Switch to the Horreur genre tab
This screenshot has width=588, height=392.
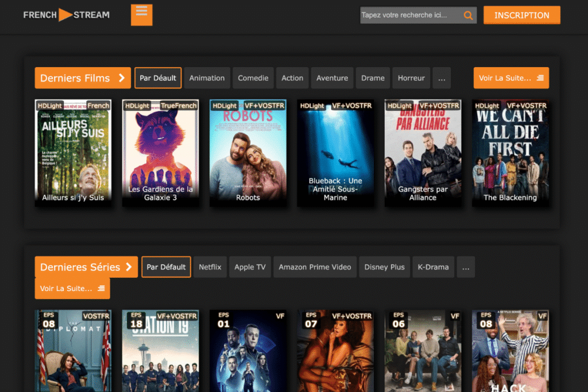tap(411, 78)
